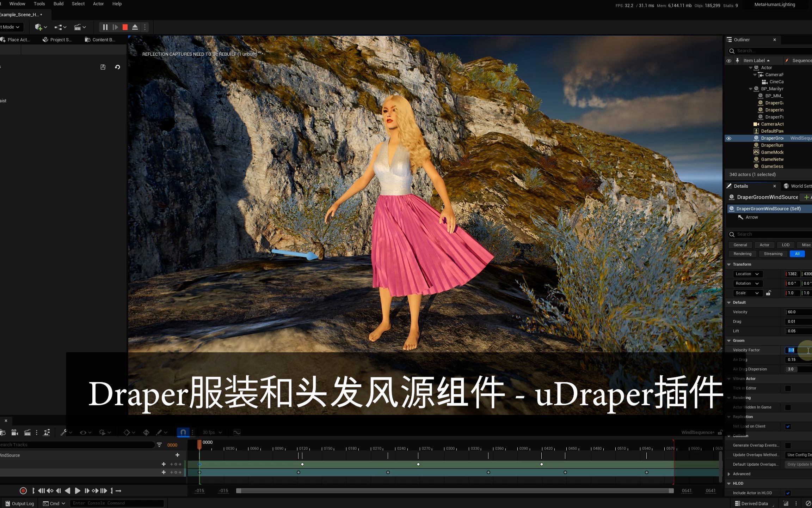This screenshot has width=812, height=508.
Task: Pause the simulation with the pause icon
Action: coord(105,27)
